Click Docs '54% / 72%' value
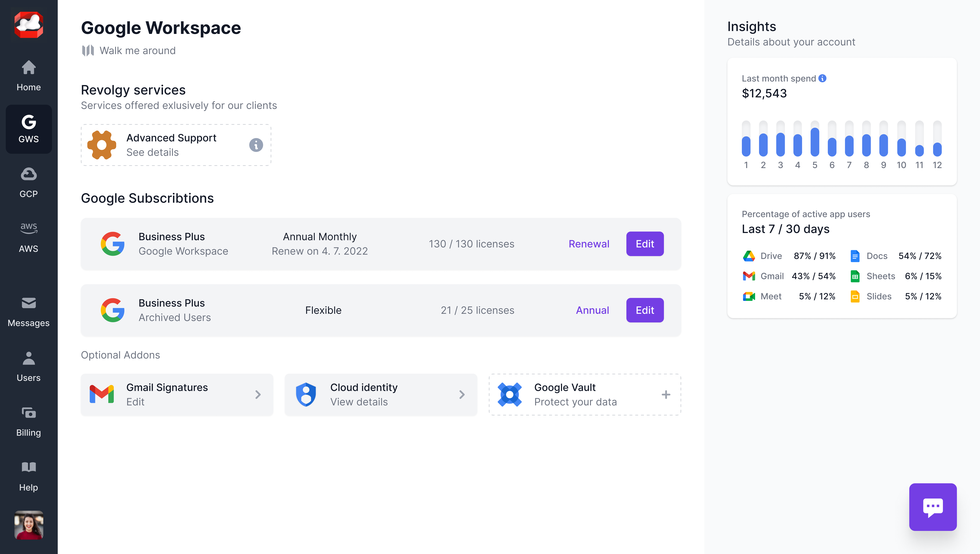 (920, 256)
